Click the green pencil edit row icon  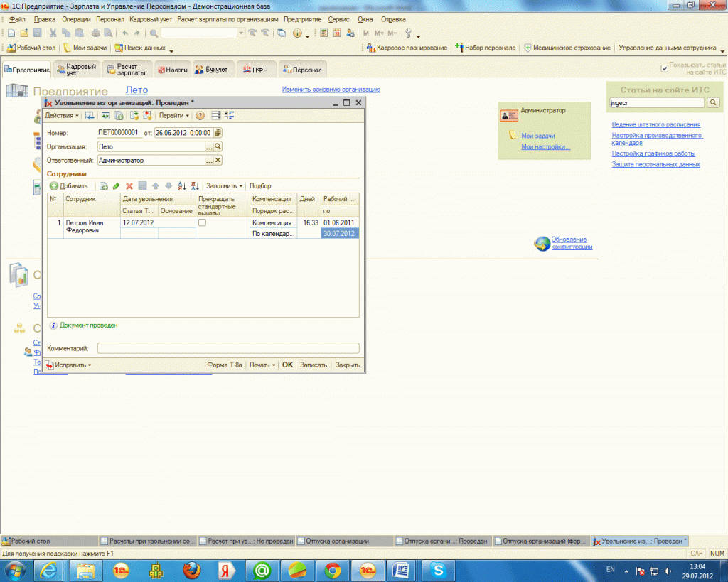click(x=117, y=186)
